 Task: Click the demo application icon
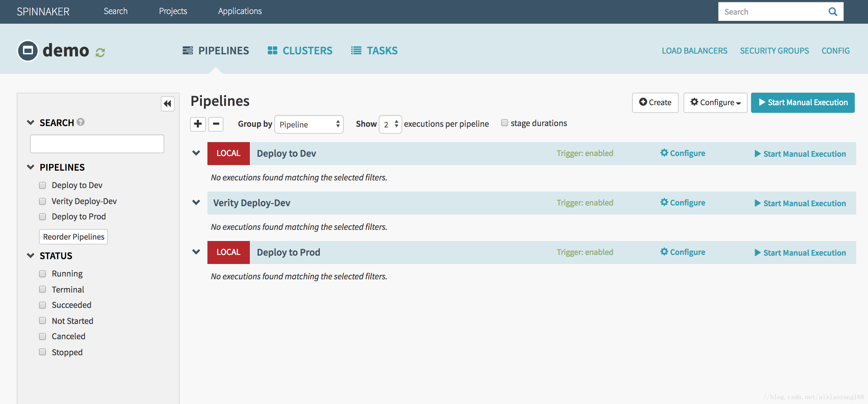28,51
